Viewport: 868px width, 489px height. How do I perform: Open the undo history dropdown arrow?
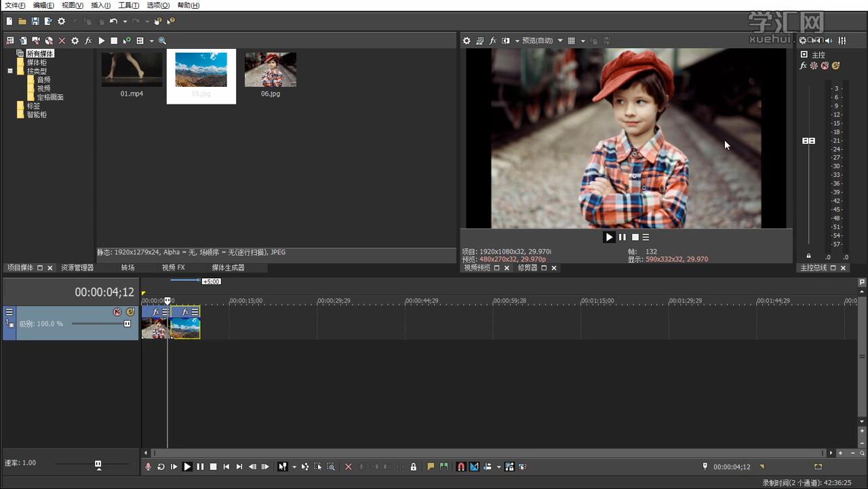125,22
